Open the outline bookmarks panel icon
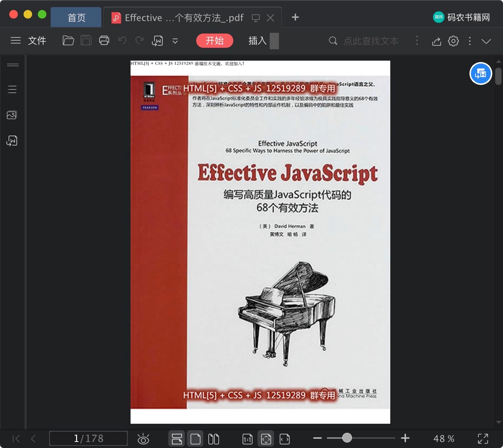503x448 pixels. pos(12,89)
